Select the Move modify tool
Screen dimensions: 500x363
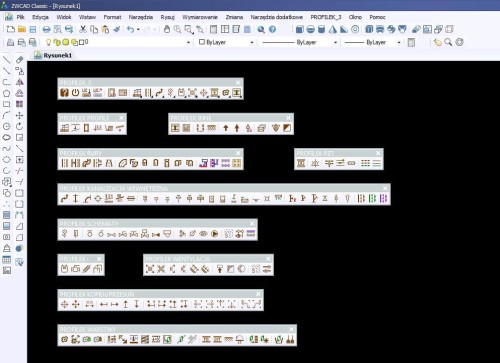point(19,115)
